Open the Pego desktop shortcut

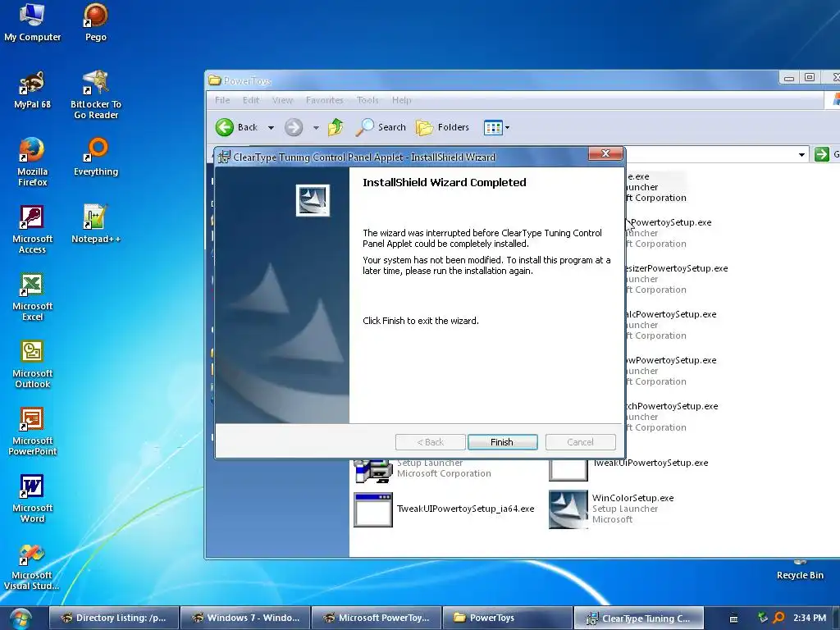click(x=96, y=22)
